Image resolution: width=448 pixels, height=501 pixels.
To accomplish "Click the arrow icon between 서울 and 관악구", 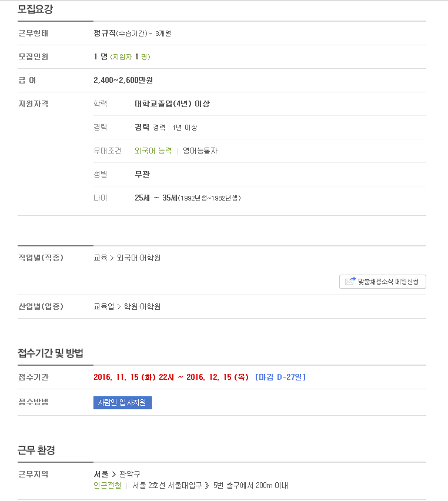I will (113, 474).
